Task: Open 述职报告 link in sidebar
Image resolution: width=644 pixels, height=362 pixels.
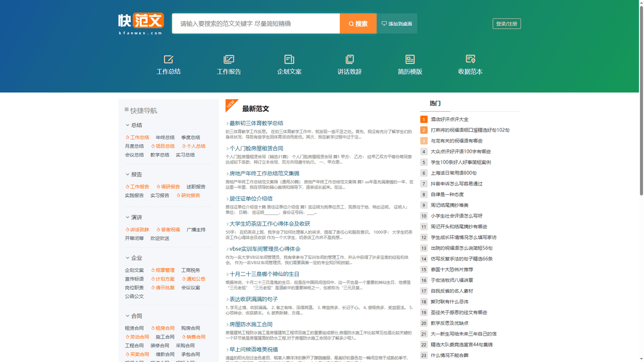Action: [x=196, y=187]
